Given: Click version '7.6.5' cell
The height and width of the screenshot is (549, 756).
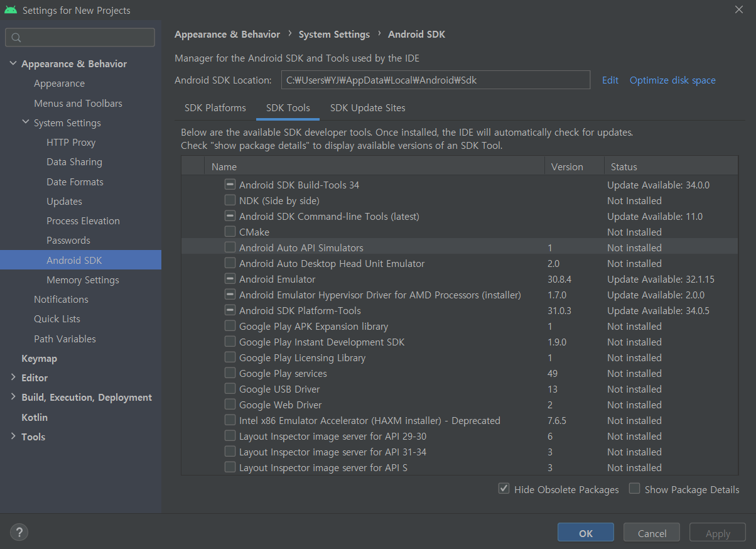Looking at the screenshot, I should pos(557,420).
